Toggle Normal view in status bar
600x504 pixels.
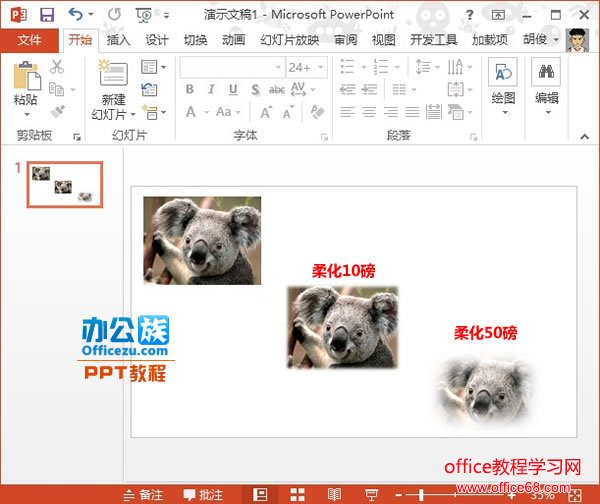(260, 494)
